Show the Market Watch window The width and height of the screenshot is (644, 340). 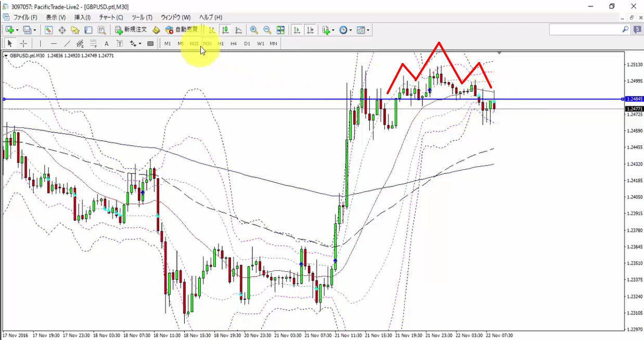click(x=48, y=30)
